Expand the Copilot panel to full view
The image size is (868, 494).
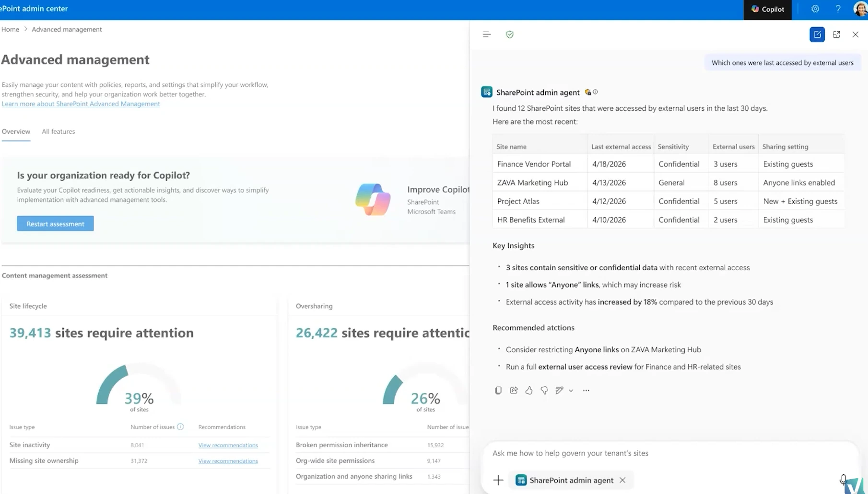pyautogui.click(x=836, y=34)
